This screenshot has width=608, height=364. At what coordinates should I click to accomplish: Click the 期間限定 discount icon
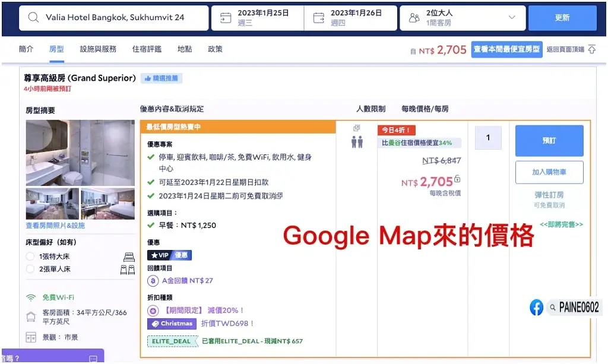[x=153, y=311]
